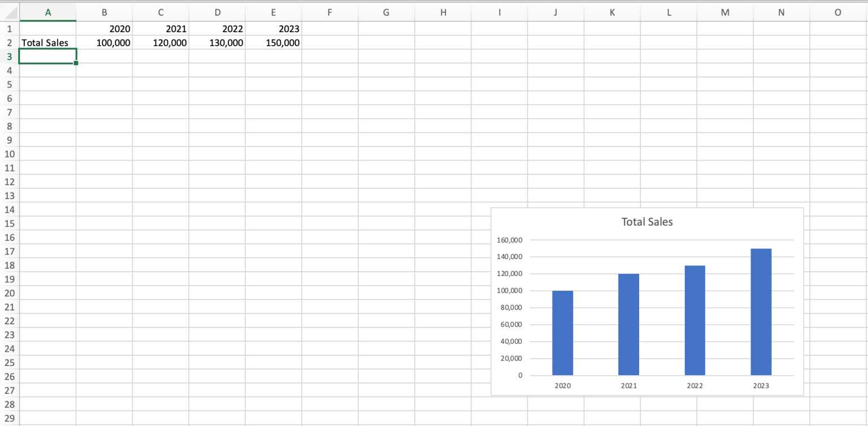Click the column B header
868x426 pixels.
[x=104, y=11]
